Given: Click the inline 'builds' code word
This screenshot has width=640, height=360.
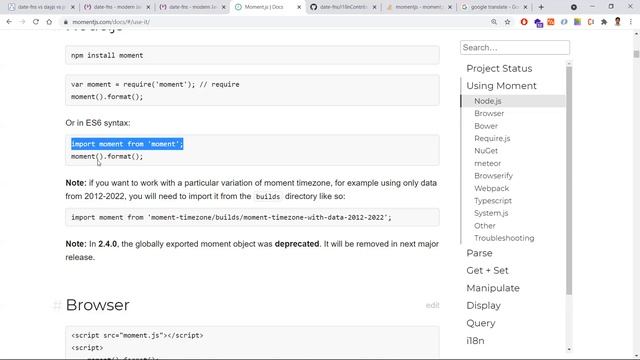Looking at the screenshot, I should (x=268, y=196).
